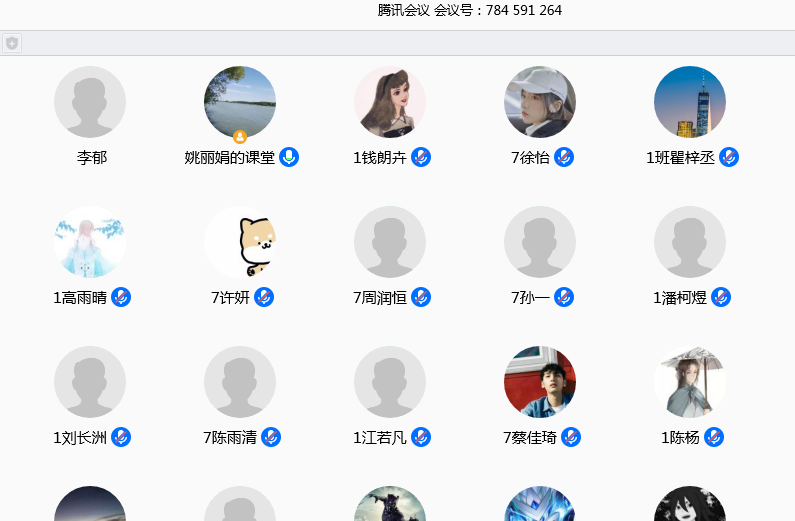Click the name label 李郁
Image resolution: width=795 pixels, height=521 pixels.
(92, 158)
